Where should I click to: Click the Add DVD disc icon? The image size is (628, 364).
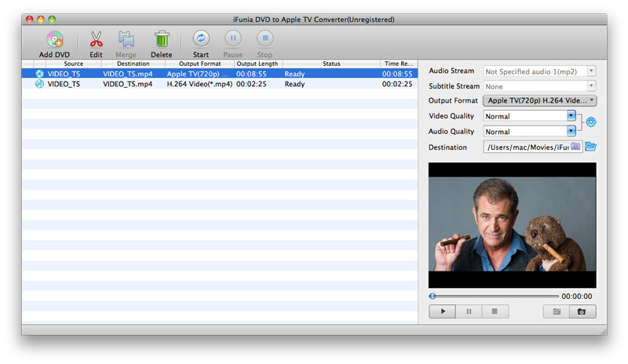pos(54,40)
